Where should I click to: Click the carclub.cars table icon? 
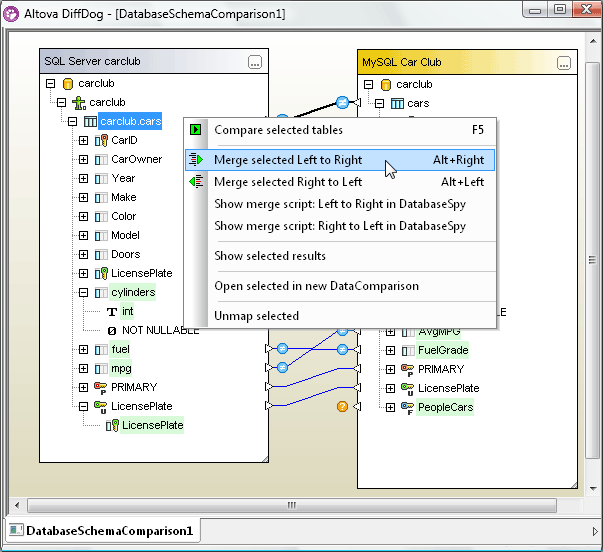pyautogui.click(x=90, y=122)
